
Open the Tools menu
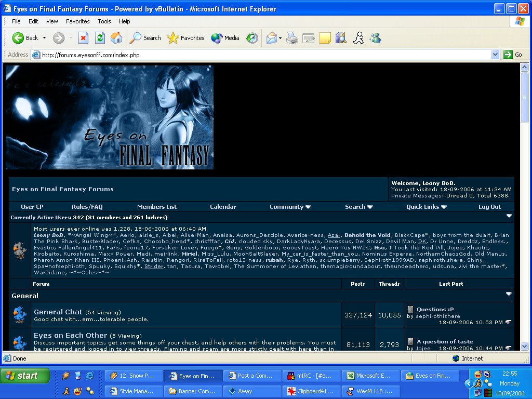point(104,21)
